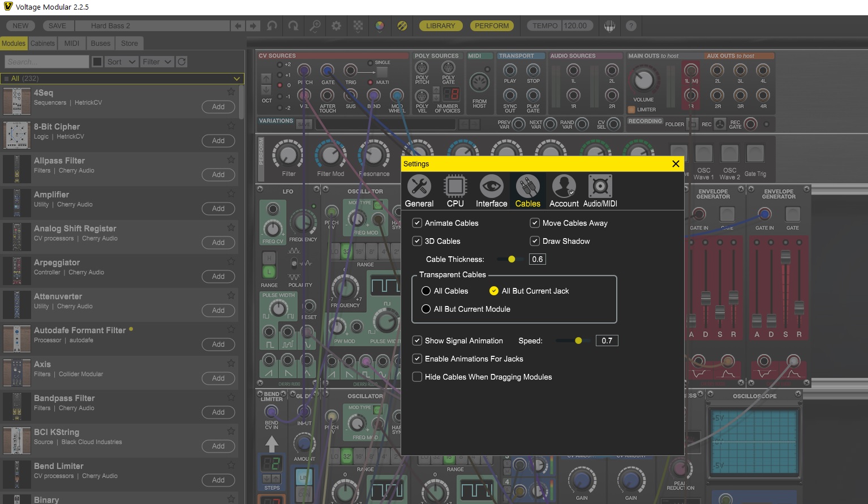This screenshot has height=504, width=868.
Task: Click the MIDI keyboard icon in toolbar
Action: click(609, 26)
